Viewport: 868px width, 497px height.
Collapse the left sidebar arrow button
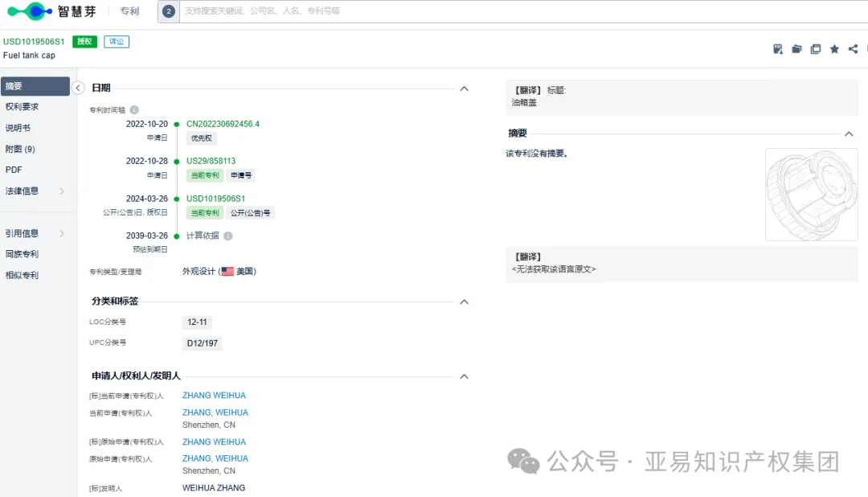(x=78, y=88)
